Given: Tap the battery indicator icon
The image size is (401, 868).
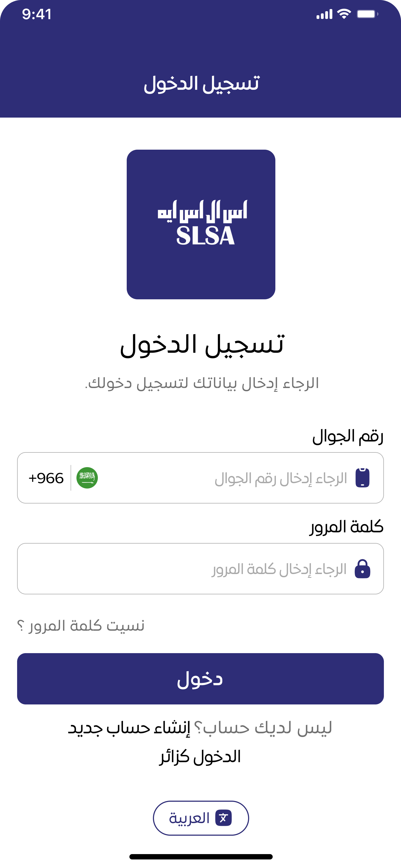Looking at the screenshot, I should pos(367,14).
